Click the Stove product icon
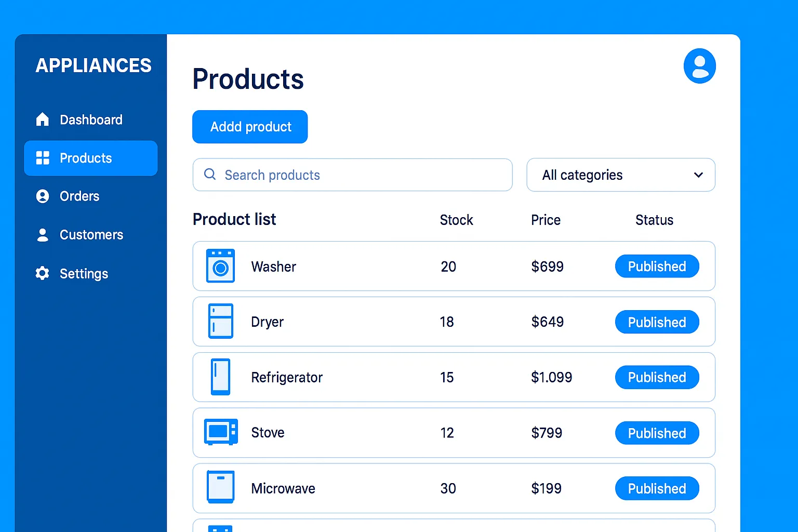Viewport: 798px width, 532px height. point(221,432)
